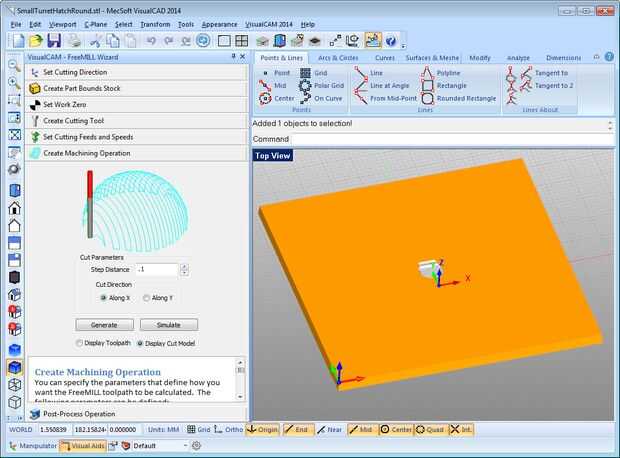
Task: Click the Simulate button
Action: (169, 325)
